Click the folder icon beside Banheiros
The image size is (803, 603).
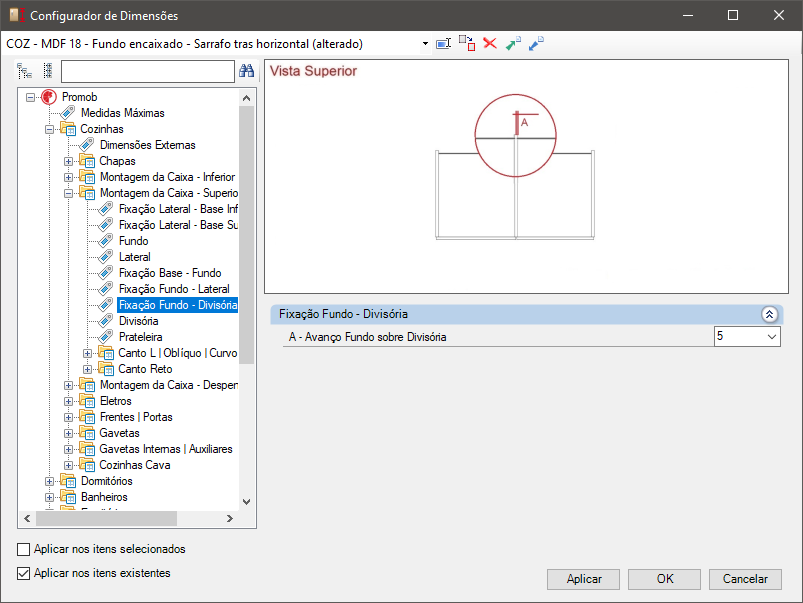click(x=68, y=497)
